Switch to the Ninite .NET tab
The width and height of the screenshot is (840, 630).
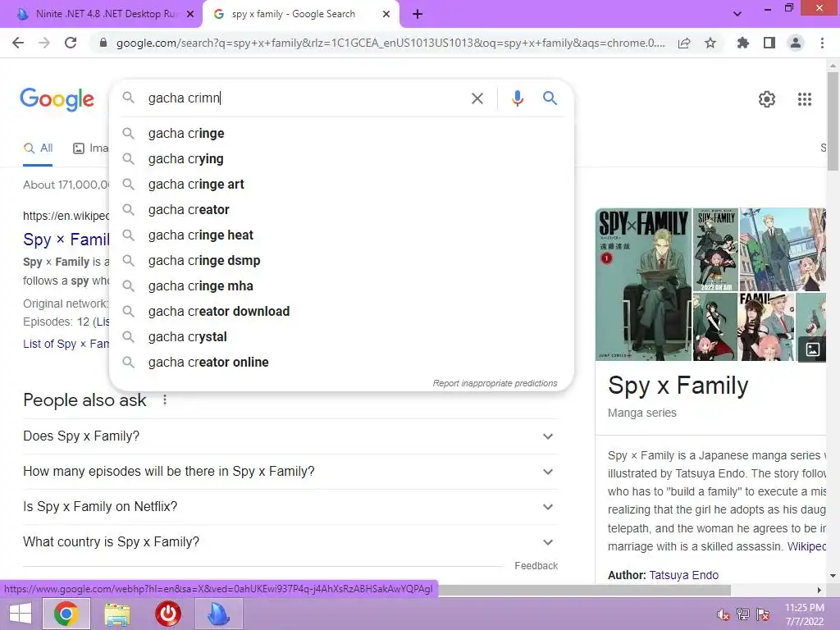tap(101, 14)
